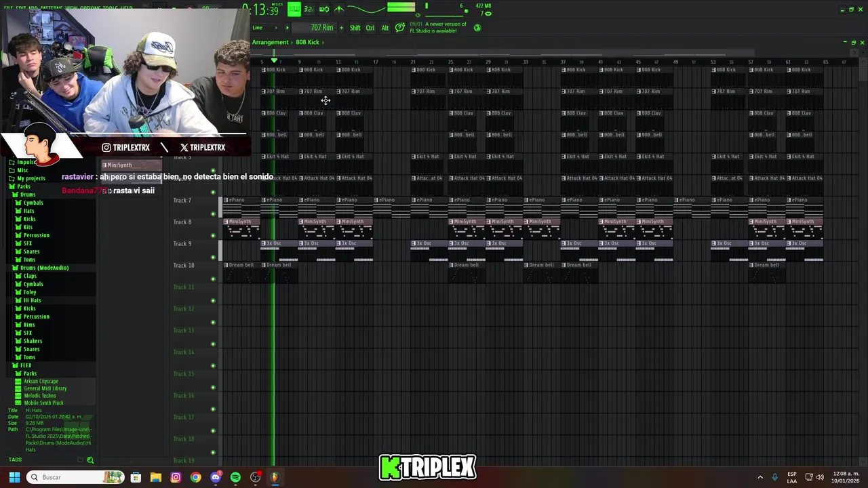Image resolution: width=868 pixels, height=488 pixels.
Task: Click the highlighted icon left of the 3.2 countdown
Action: [x=294, y=9]
